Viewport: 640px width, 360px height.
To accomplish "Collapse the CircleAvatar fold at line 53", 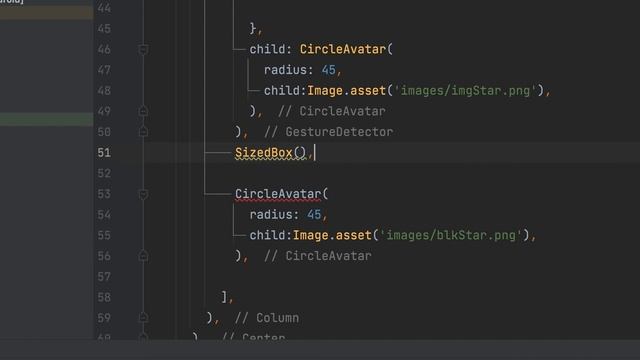I will pyautogui.click(x=143, y=194).
